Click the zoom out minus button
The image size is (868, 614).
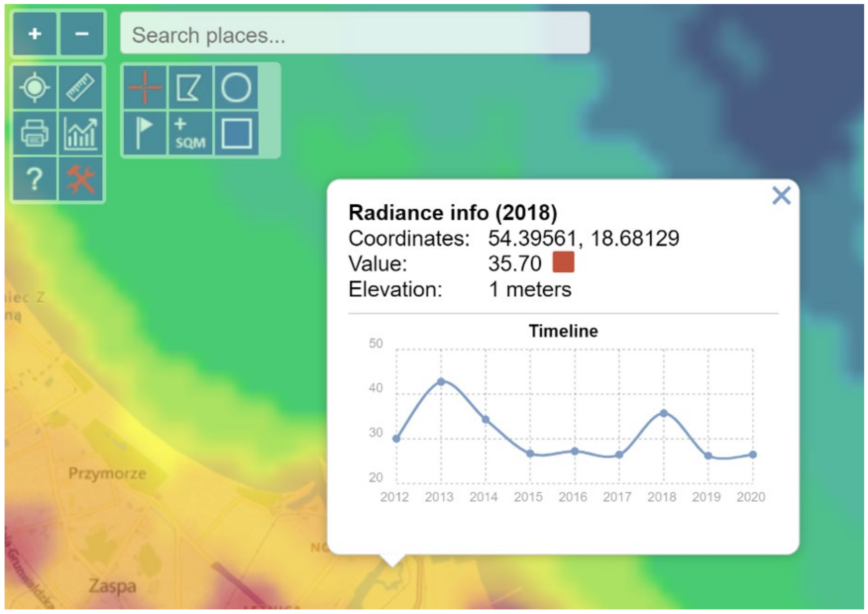[x=82, y=34]
